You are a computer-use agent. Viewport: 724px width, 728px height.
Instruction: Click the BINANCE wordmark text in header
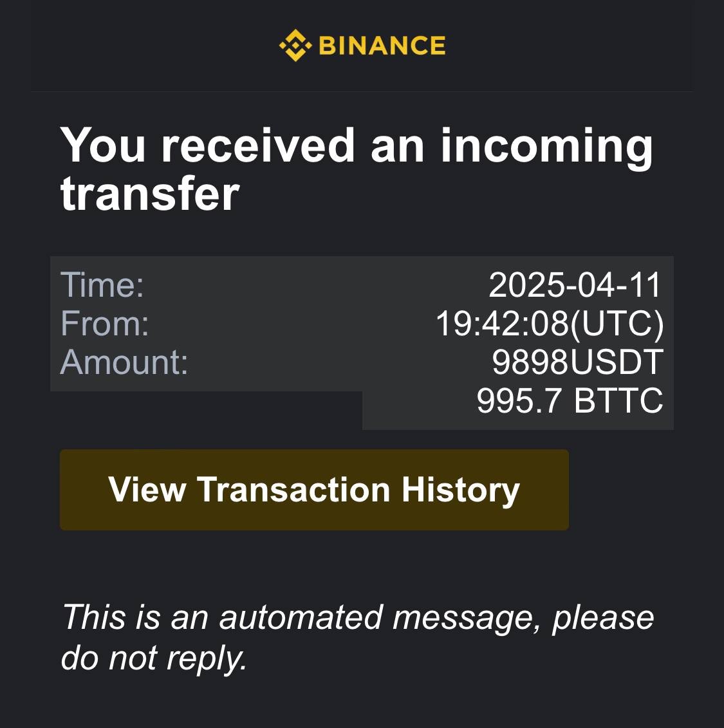382,46
